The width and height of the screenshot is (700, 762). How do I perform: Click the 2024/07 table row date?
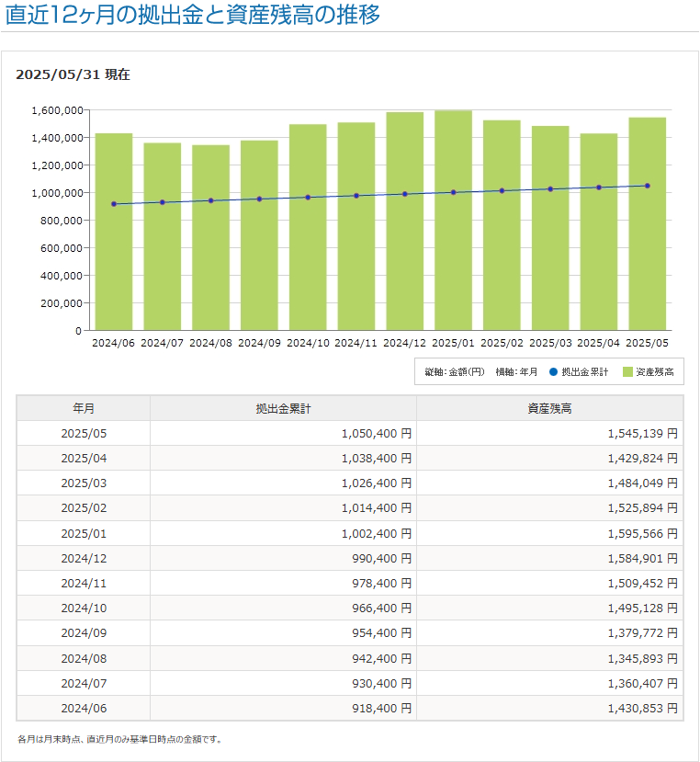(84, 683)
